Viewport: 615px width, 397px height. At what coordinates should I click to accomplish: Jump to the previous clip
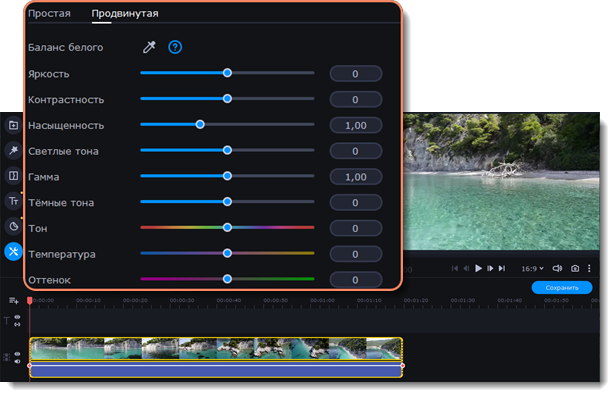pyautogui.click(x=455, y=268)
